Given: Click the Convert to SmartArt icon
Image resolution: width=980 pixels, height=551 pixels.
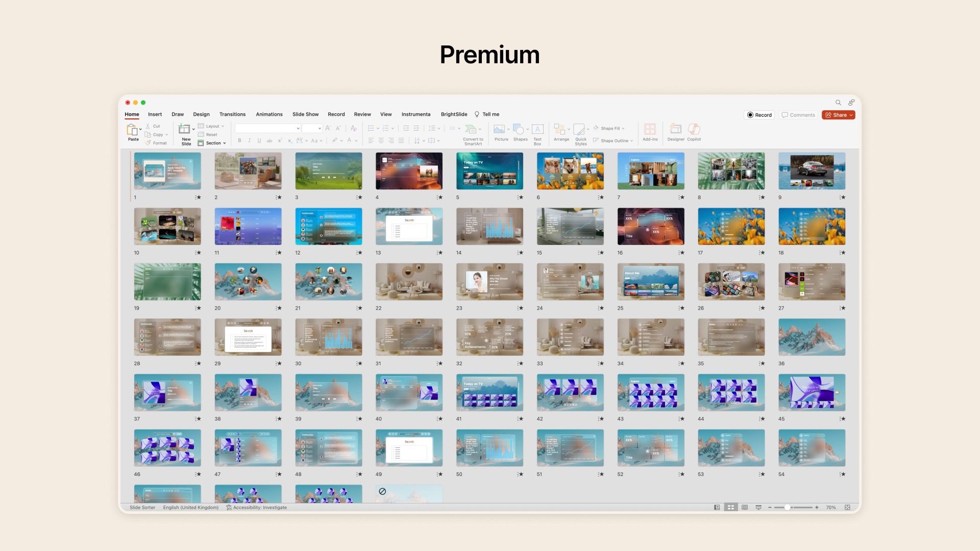Looking at the screenshot, I should 471,129.
